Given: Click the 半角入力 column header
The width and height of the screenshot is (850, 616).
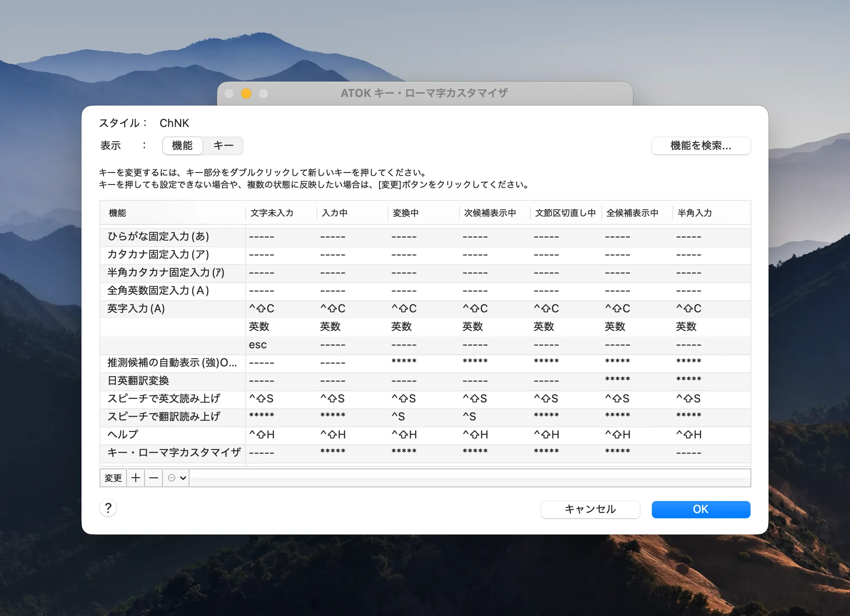Looking at the screenshot, I should (x=711, y=213).
